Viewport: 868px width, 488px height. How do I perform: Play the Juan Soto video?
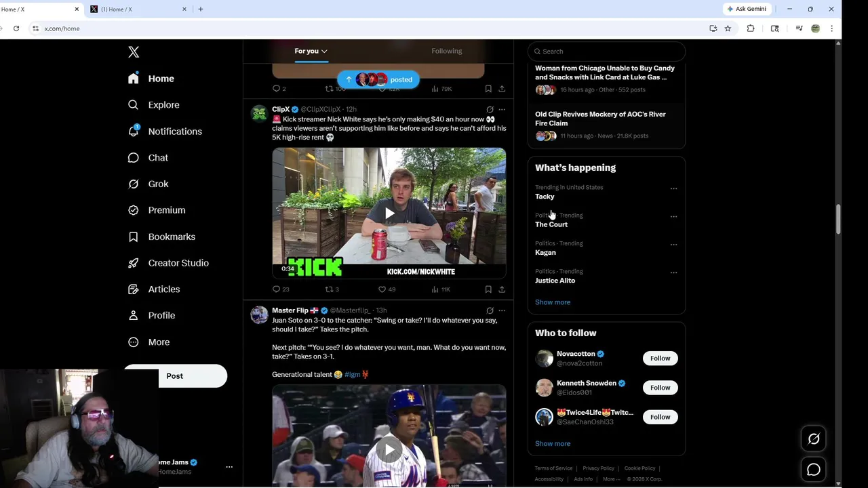coord(389,449)
